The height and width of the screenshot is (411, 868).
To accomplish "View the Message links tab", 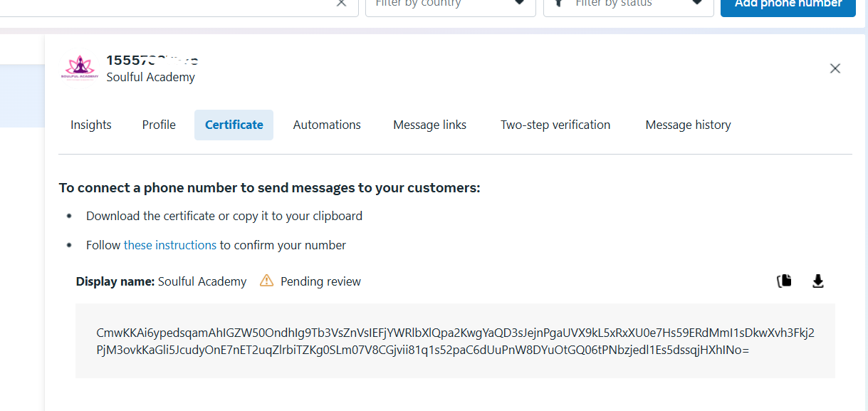I will (x=430, y=125).
